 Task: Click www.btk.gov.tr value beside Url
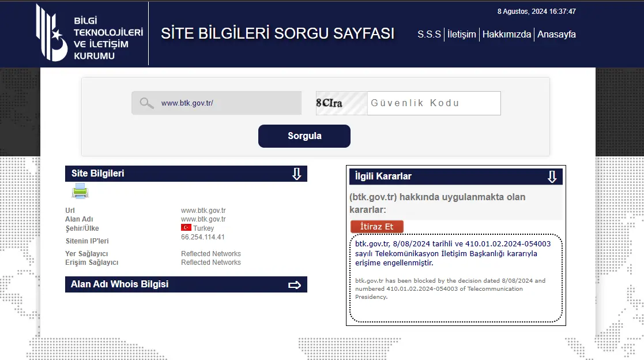(x=204, y=211)
